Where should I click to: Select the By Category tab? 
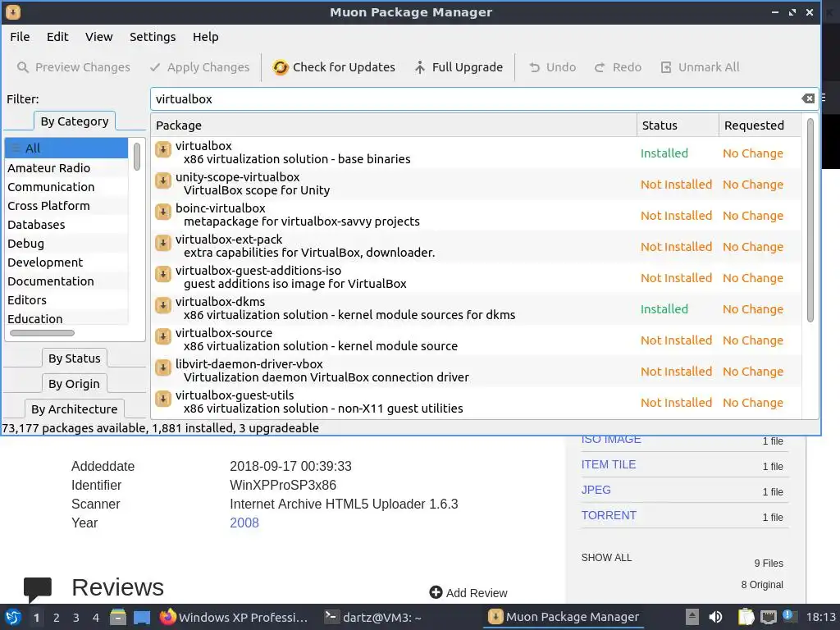point(75,121)
